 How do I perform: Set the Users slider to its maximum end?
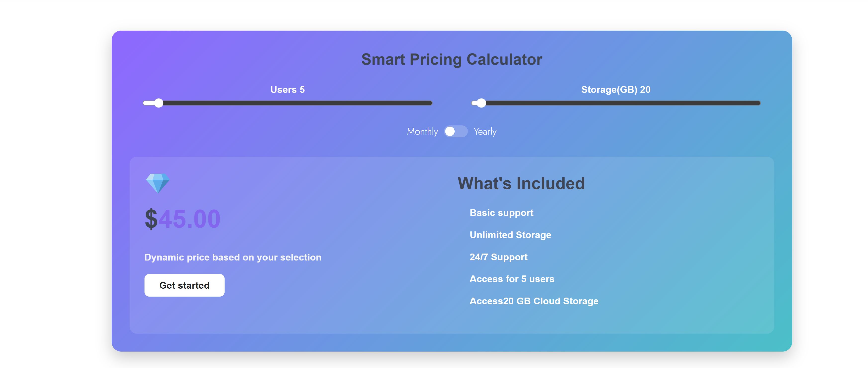[430, 103]
